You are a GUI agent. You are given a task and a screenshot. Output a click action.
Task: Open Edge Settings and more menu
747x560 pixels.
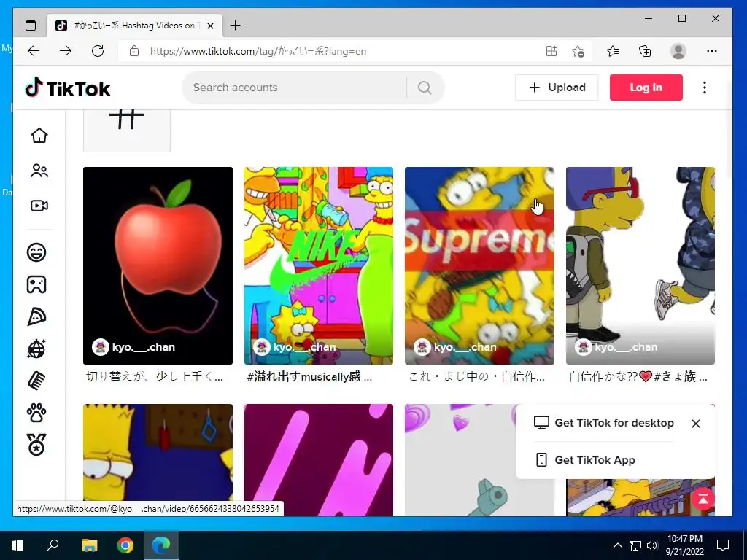tap(712, 51)
